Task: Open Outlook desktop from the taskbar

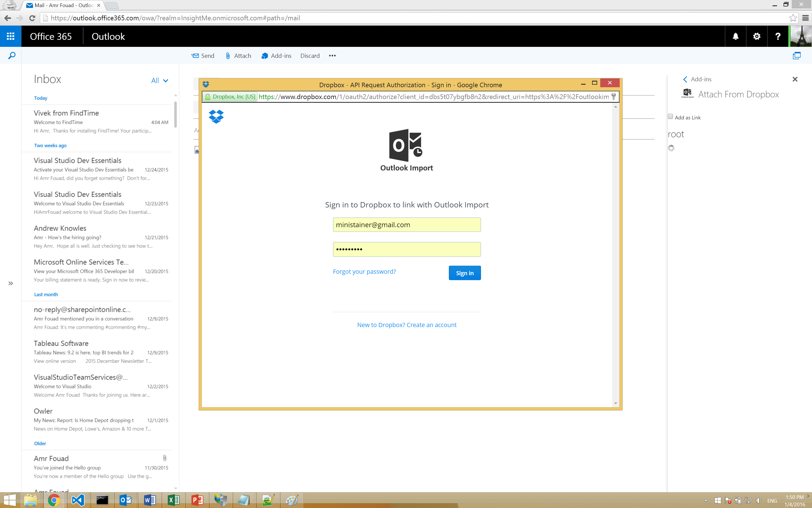Action: tap(126, 500)
